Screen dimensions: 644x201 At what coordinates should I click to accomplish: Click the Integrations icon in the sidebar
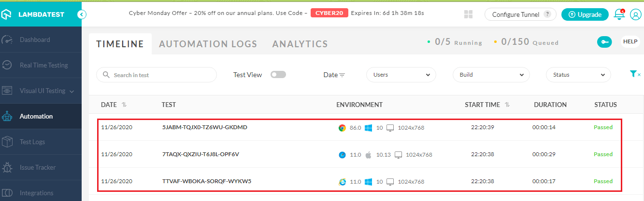pyautogui.click(x=7, y=193)
